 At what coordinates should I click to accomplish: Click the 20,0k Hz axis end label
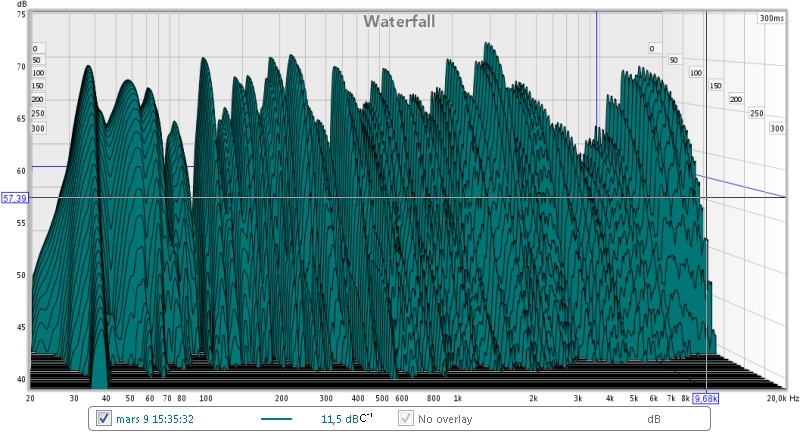[783, 398]
